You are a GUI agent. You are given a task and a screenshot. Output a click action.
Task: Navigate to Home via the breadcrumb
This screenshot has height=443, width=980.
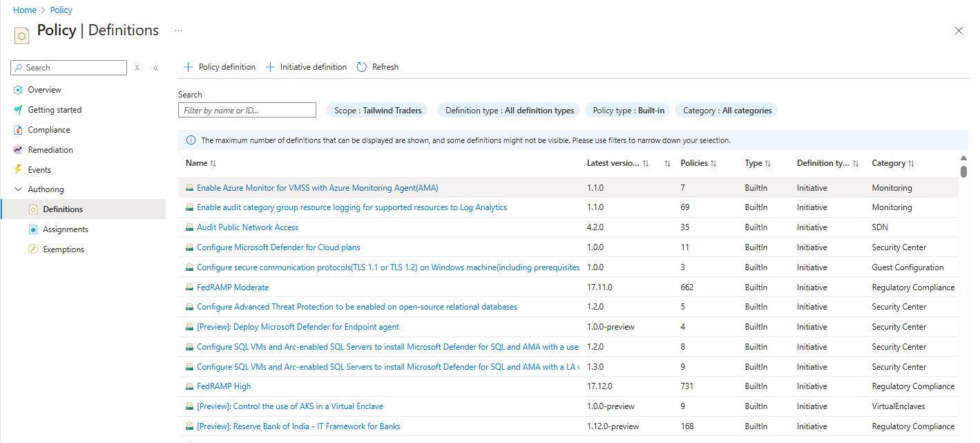pos(25,10)
